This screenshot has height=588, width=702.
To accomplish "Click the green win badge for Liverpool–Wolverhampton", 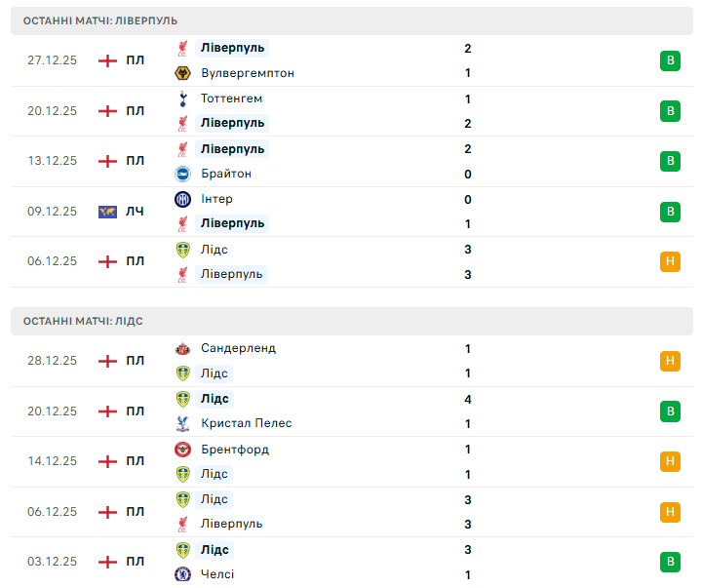I will click(670, 60).
